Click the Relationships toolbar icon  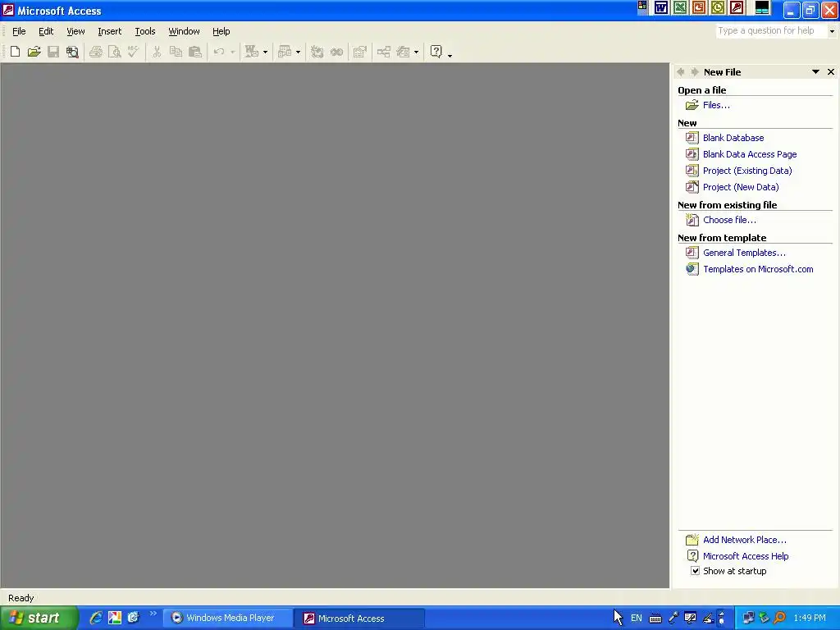384,52
